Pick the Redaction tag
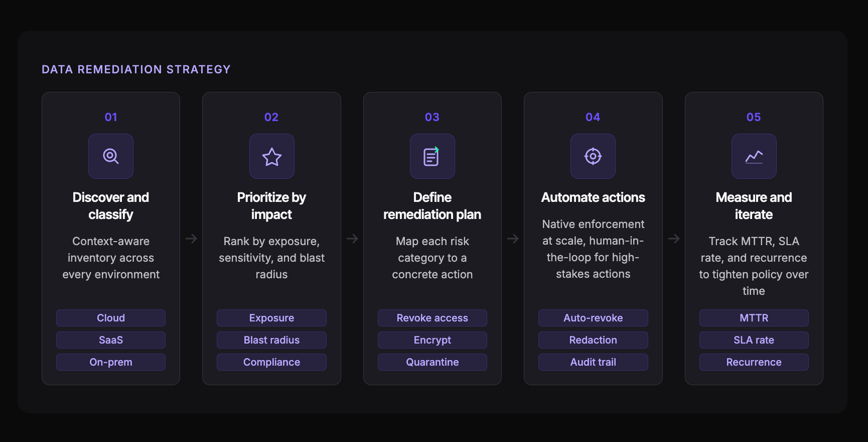This screenshot has height=442, width=868. click(593, 340)
